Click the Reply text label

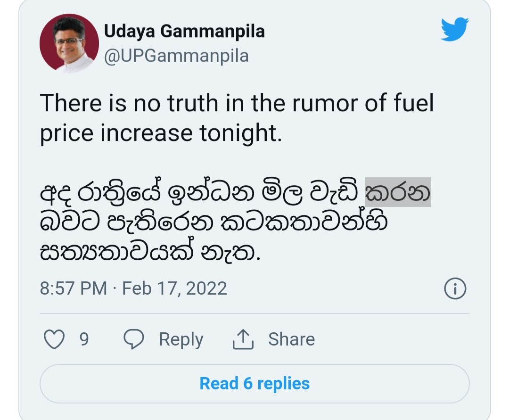[x=181, y=340]
